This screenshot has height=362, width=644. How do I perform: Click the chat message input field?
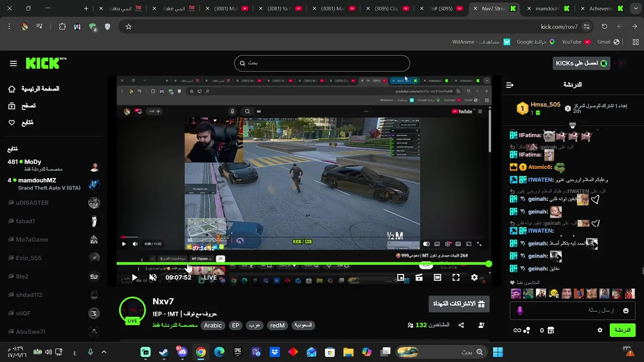pos(573,311)
